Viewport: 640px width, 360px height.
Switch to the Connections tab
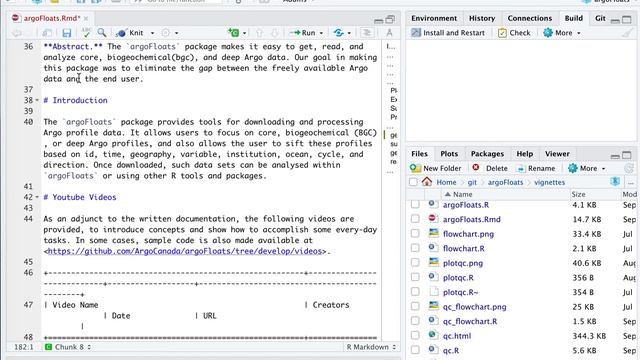[x=529, y=18]
